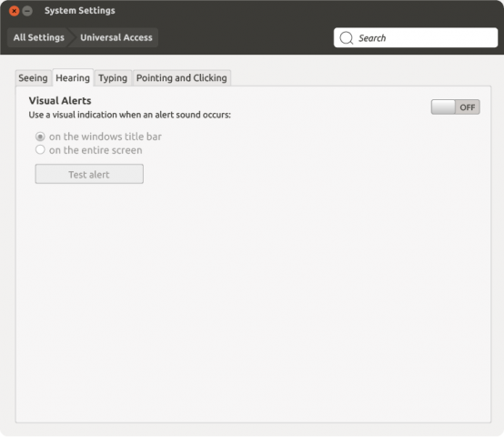The height and width of the screenshot is (437, 504).
Task: Switch to the Seeing tab
Action: (33, 77)
